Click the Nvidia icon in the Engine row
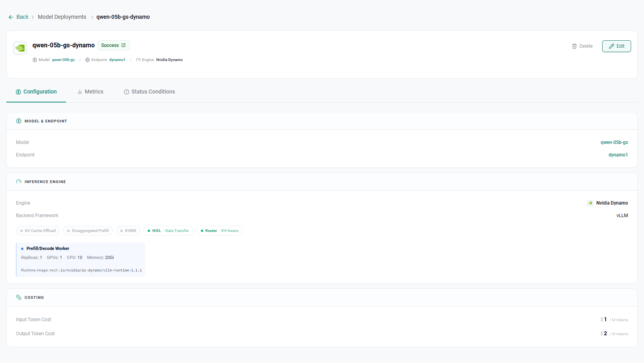Image resolution: width=644 pixels, height=363 pixels. pyautogui.click(x=590, y=203)
